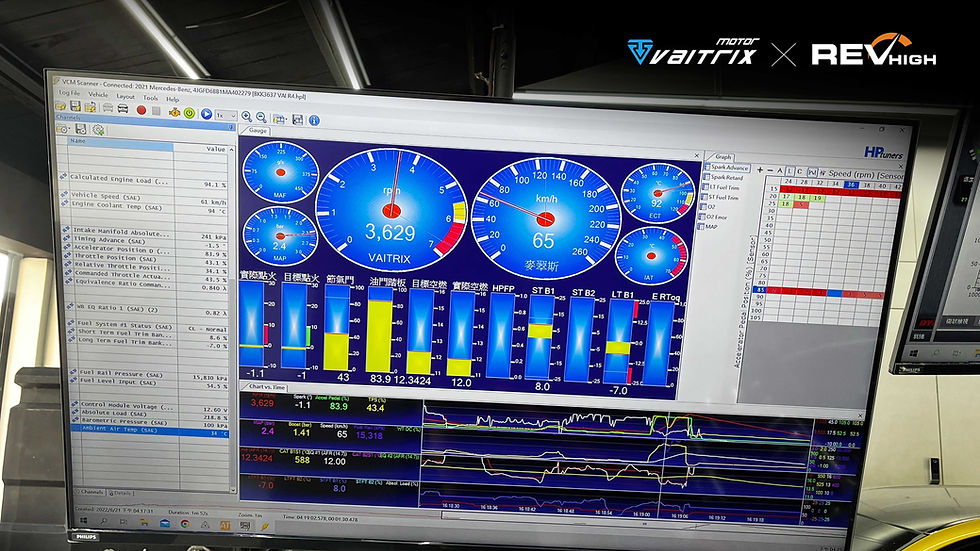Select LT Fuel Trim in graph list
This screenshot has width=980, height=551.
click(720, 187)
